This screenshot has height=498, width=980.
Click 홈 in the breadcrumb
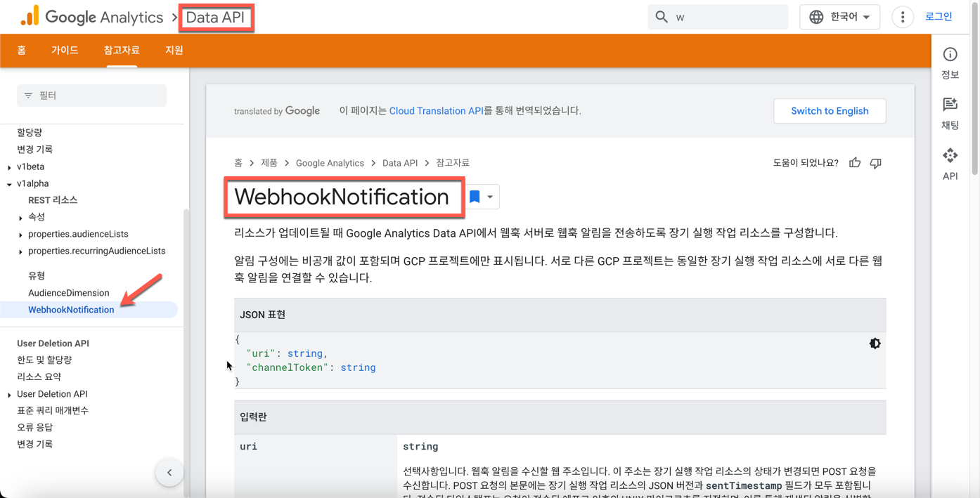[x=238, y=163]
